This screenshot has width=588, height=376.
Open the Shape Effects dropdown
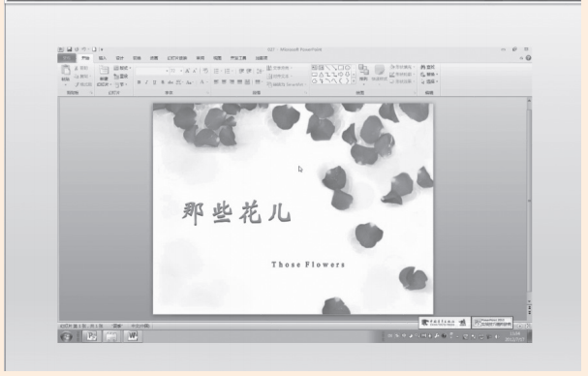(402, 81)
